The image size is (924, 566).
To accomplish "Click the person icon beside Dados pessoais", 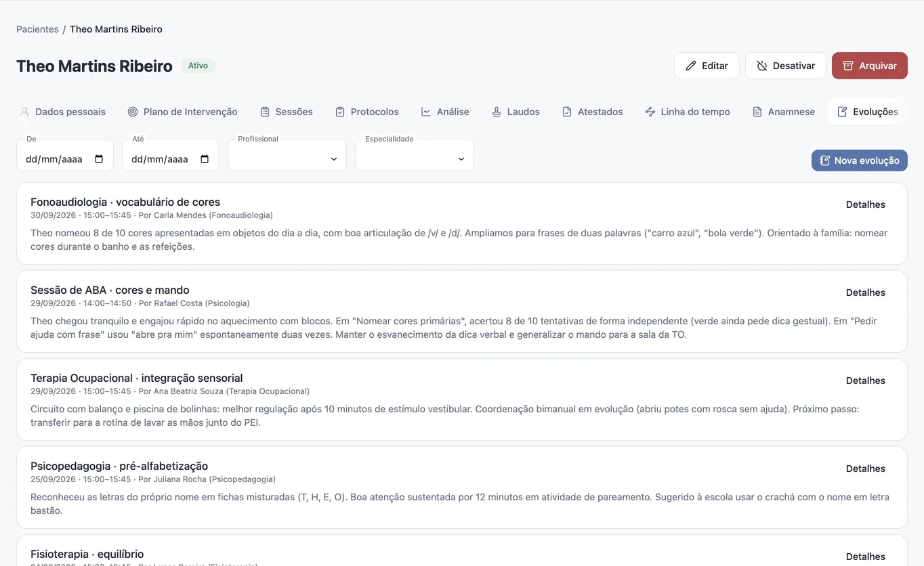I will click(24, 112).
